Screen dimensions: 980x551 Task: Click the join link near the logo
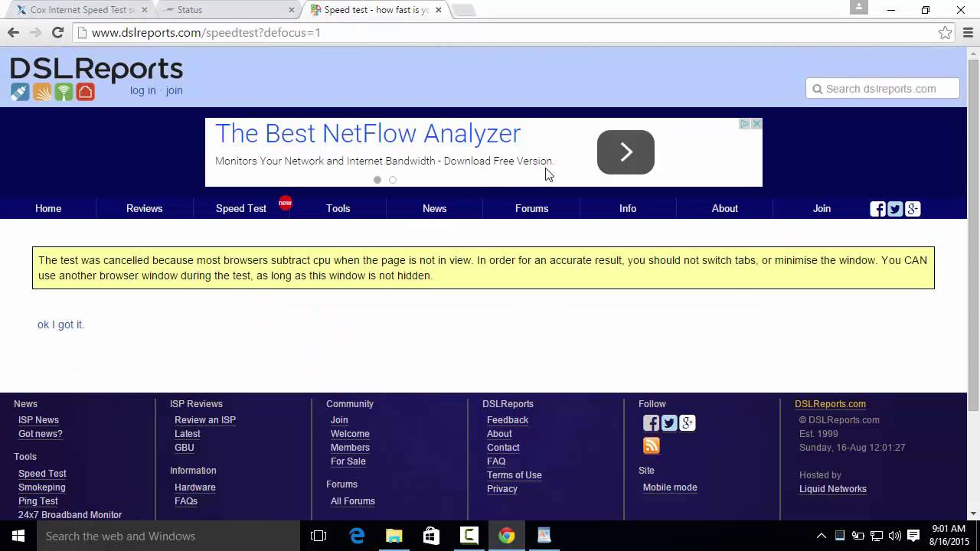click(174, 90)
